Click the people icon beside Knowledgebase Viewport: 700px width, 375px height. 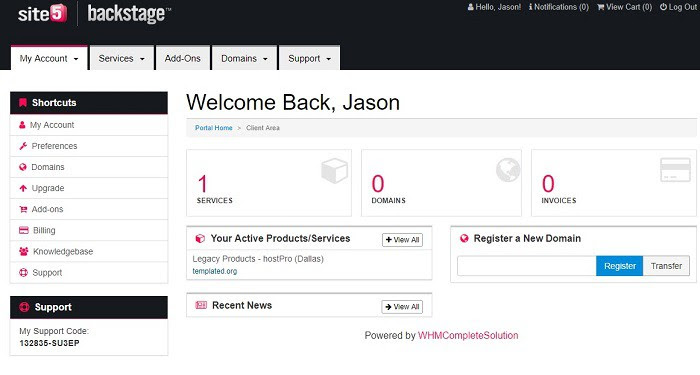(24, 251)
